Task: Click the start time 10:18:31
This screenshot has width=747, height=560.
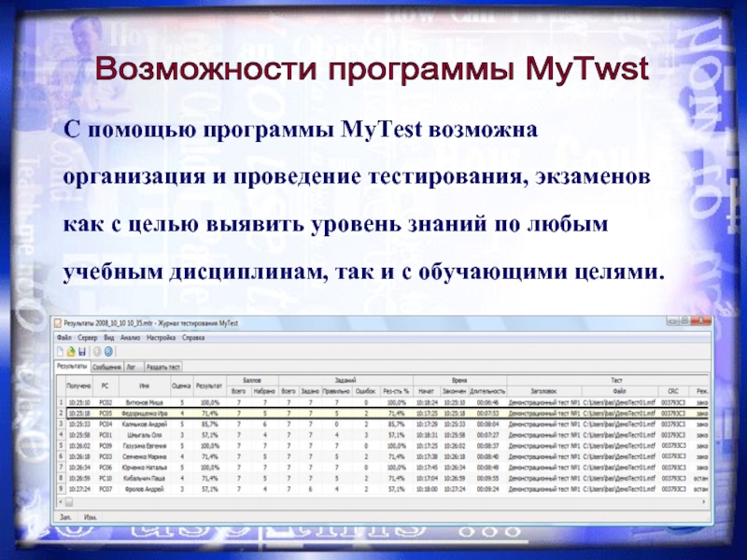Action: (x=427, y=435)
